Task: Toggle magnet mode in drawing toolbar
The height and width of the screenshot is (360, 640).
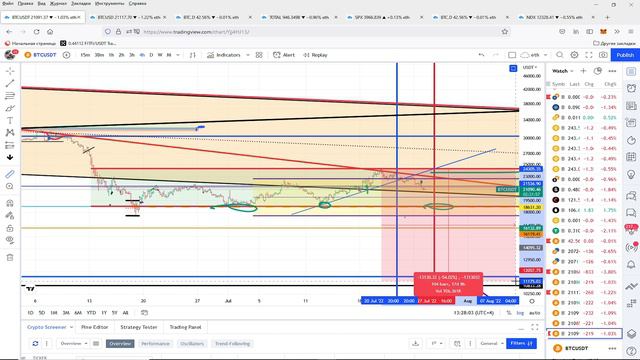Action: (x=10, y=203)
